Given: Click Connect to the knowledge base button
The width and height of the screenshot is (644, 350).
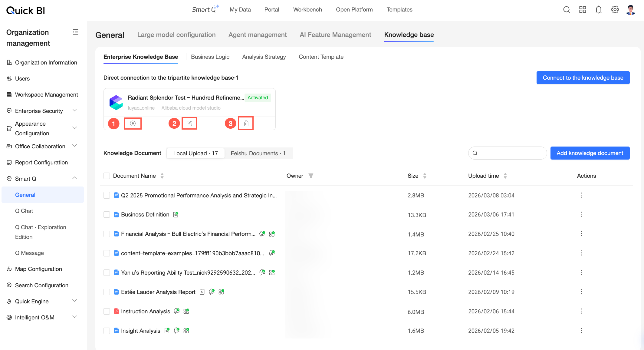Looking at the screenshot, I should tap(583, 78).
